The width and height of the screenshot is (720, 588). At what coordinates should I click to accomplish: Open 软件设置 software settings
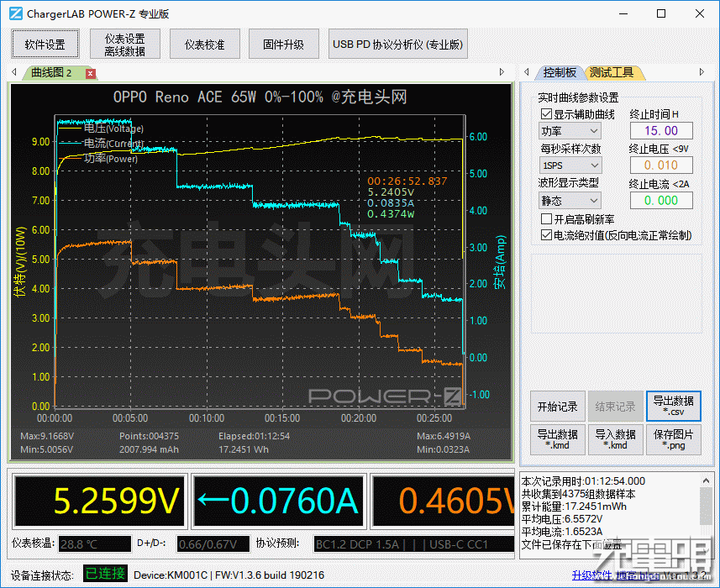45,44
